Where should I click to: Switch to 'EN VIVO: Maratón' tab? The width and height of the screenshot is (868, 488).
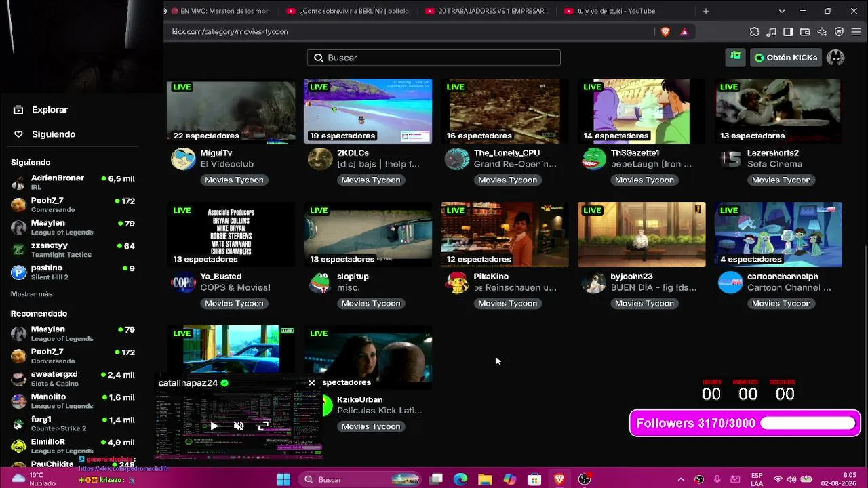coord(220,11)
